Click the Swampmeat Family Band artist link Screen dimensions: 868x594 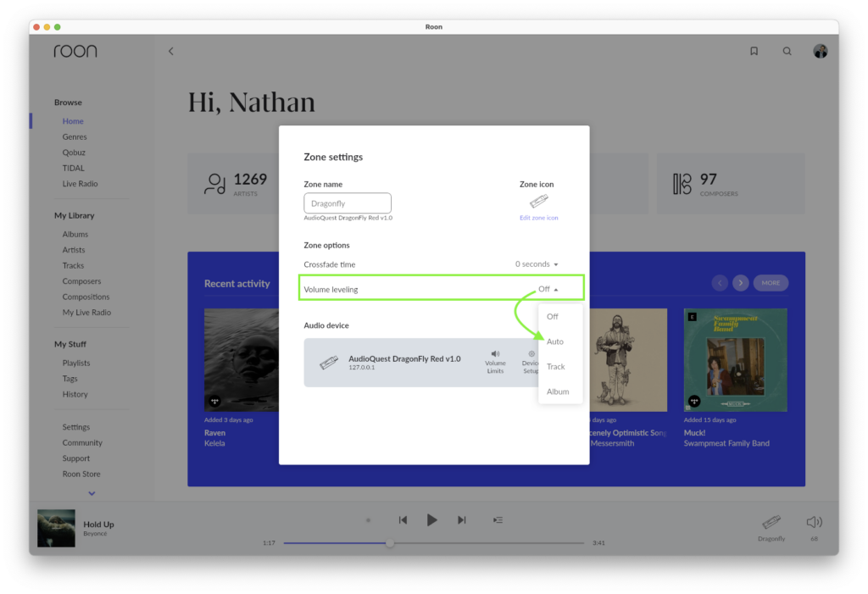[726, 443]
